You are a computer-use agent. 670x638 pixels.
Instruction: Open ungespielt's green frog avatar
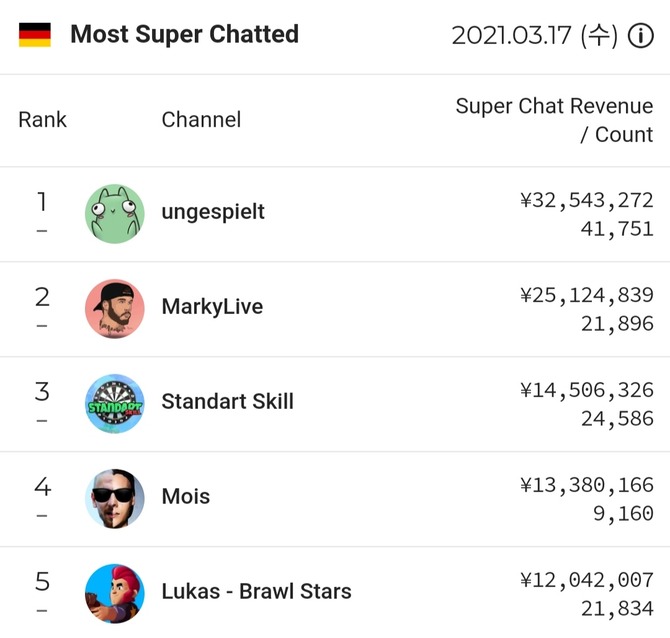point(115,214)
